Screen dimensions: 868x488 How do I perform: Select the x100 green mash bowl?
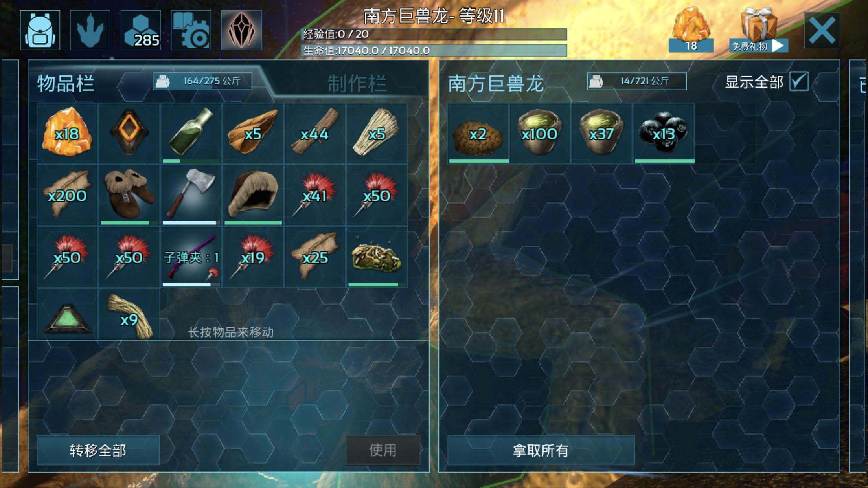click(540, 133)
